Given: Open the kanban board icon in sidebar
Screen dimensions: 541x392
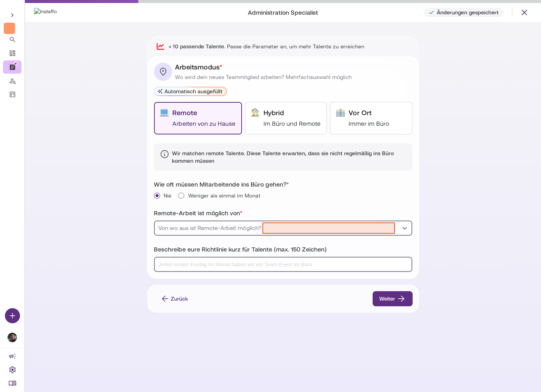Looking at the screenshot, I should 12,94.
